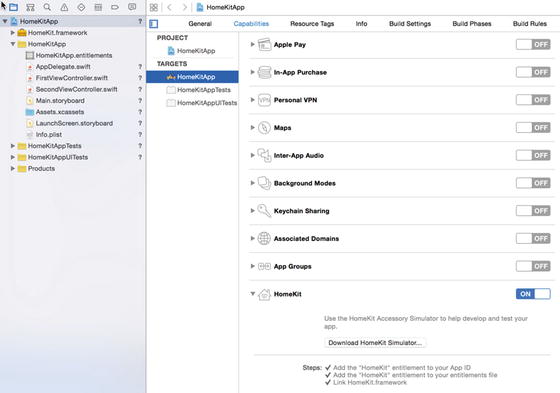Screen dimensions: 560x393
Task: Click the Keychain Sharing key icon
Action: [264, 211]
